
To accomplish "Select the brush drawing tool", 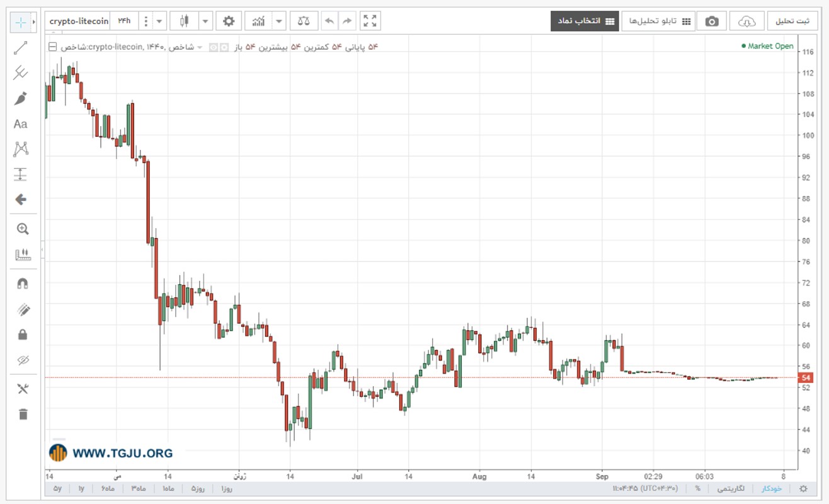I will click(21, 98).
